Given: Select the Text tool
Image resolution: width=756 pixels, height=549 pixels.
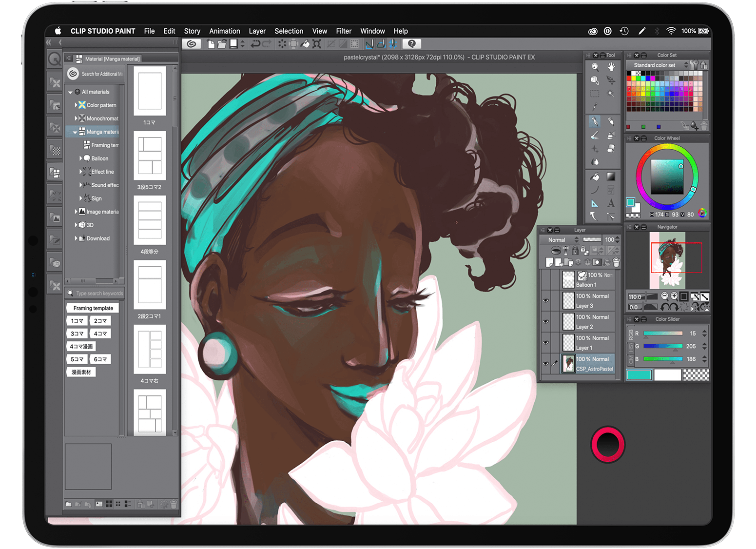Looking at the screenshot, I should (x=611, y=203).
